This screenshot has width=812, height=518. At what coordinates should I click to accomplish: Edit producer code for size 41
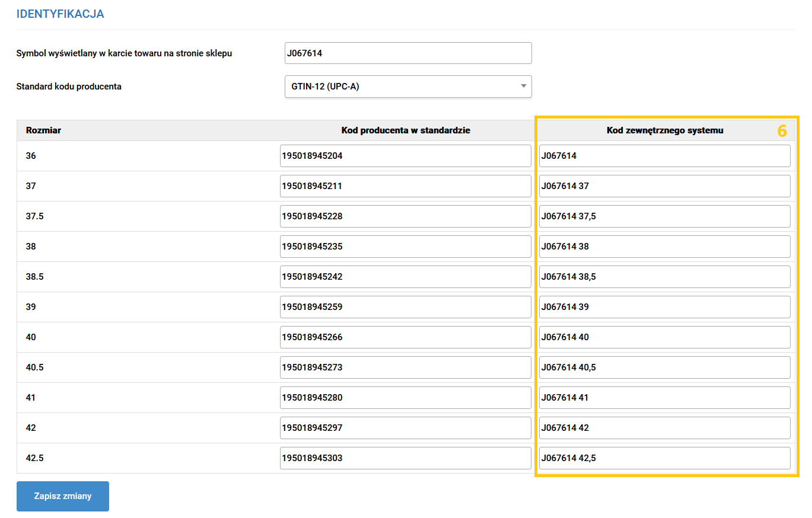405,398
